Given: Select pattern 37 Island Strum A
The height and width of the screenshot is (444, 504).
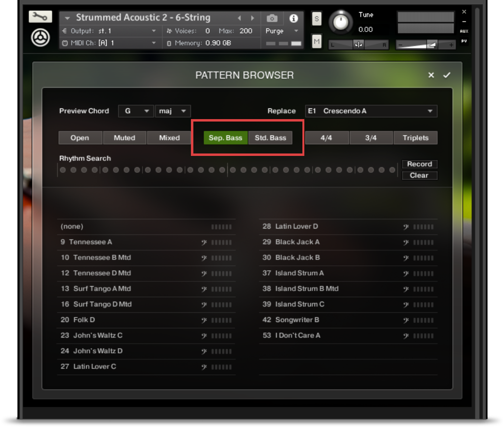Looking at the screenshot, I should pyautogui.click(x=348, y=273).
